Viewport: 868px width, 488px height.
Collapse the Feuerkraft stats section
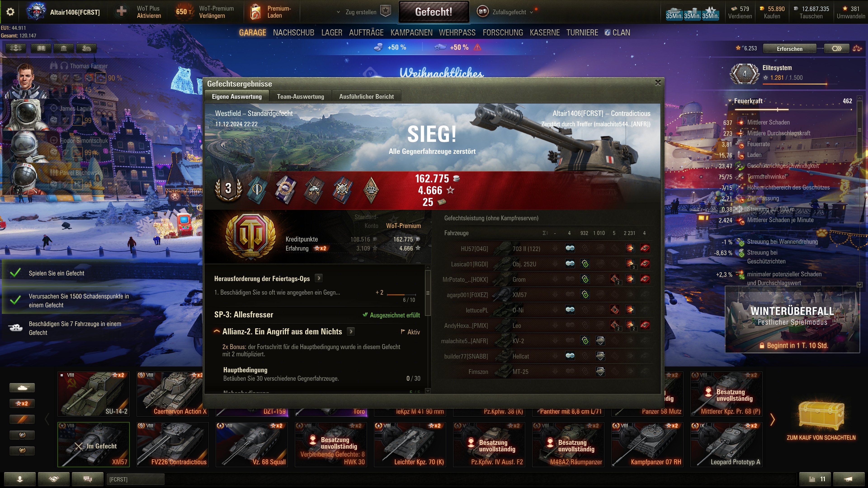[x=730, y=101]
